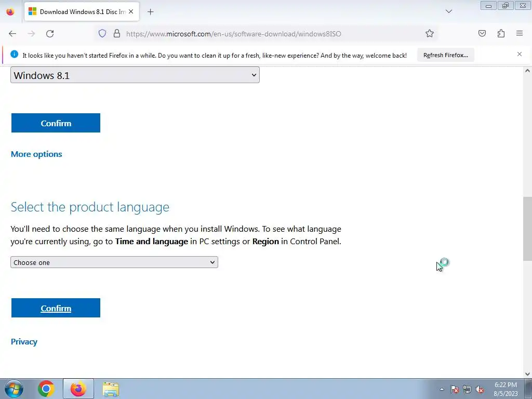Open the Windows Start menu
This screenshot has width=532, height=399.
(14, 389)
